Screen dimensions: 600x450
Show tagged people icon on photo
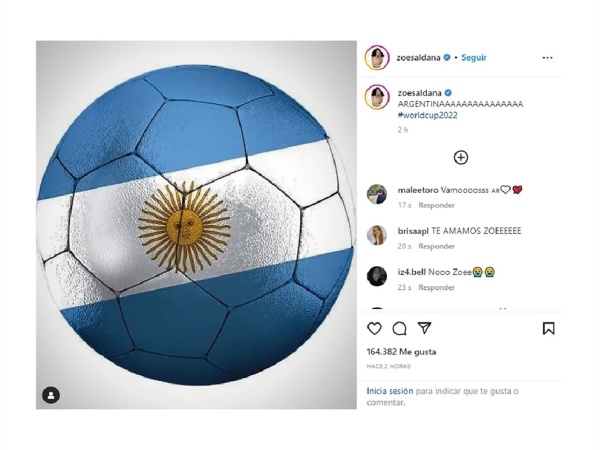point(51,395)
